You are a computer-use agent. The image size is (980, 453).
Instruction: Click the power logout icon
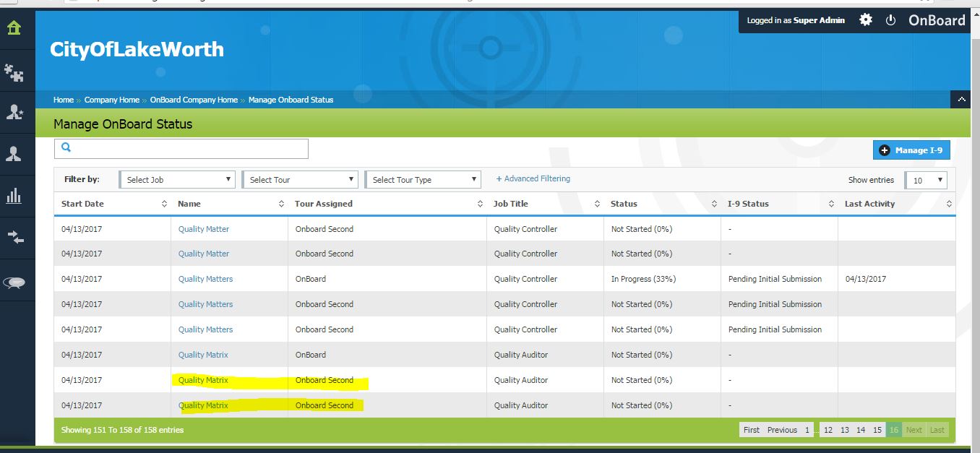pyautogui.click(x=890, y=20)
